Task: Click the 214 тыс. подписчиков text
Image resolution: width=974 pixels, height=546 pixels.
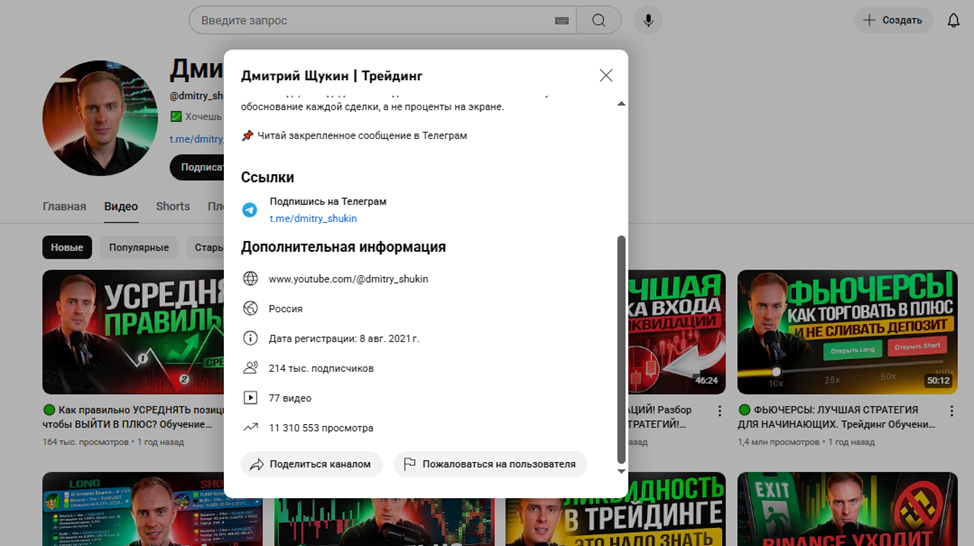Action: (x=321, y=368)
